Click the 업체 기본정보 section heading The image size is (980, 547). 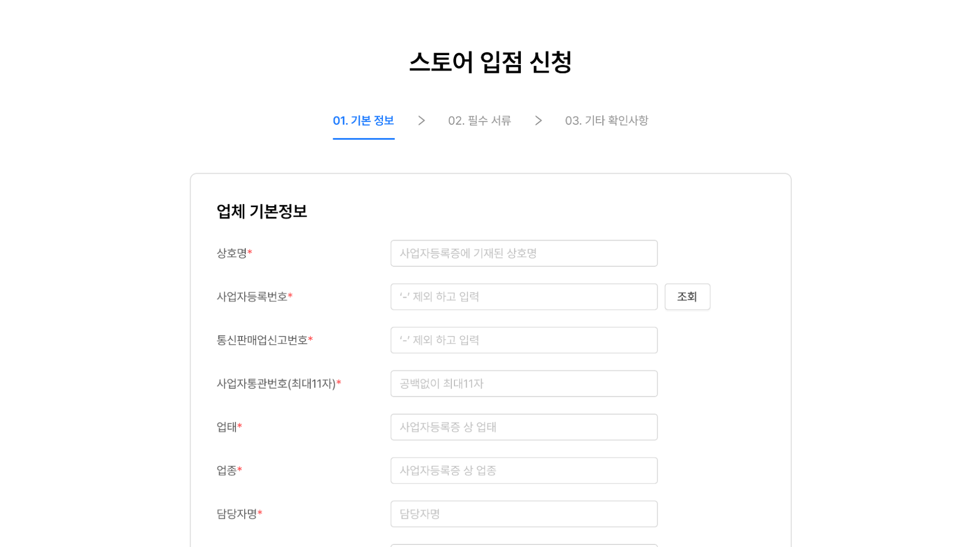click(262, 211)
